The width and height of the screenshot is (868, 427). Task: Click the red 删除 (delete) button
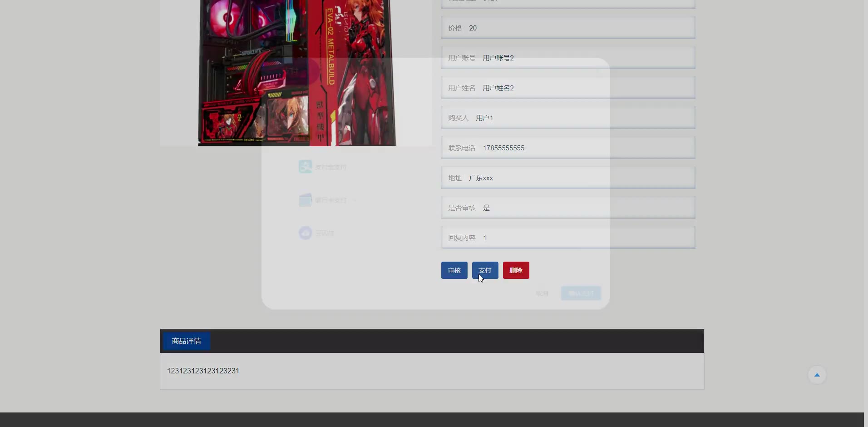point(516,270)
